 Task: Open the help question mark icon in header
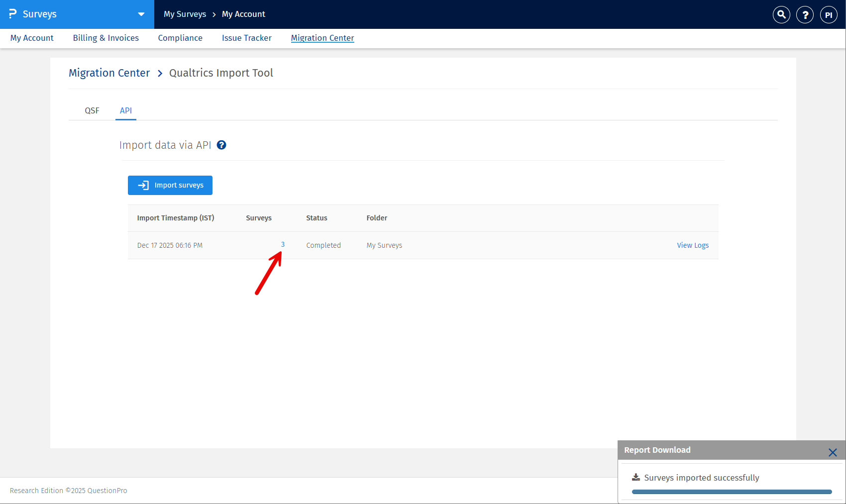tap(805, 14)
